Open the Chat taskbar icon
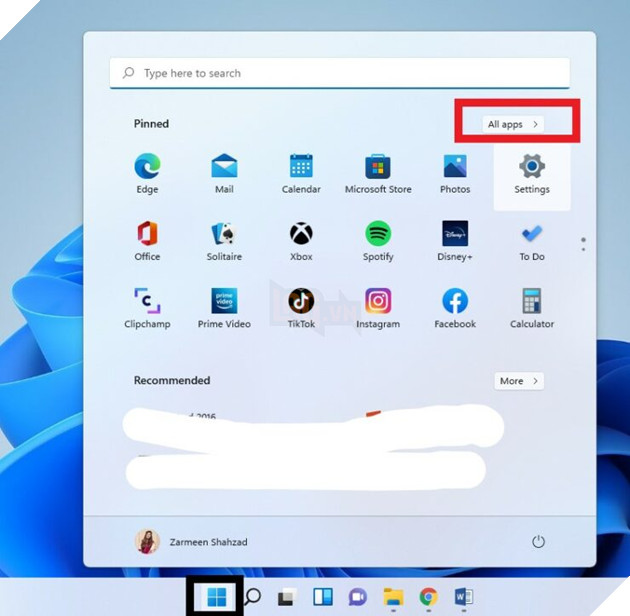630x616 pixels. (x=358, y=597)
